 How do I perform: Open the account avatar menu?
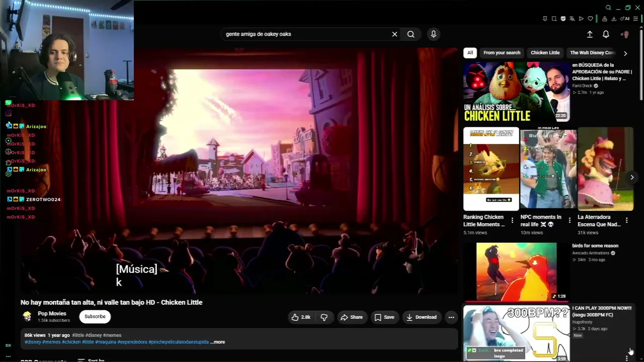point(625,34)
